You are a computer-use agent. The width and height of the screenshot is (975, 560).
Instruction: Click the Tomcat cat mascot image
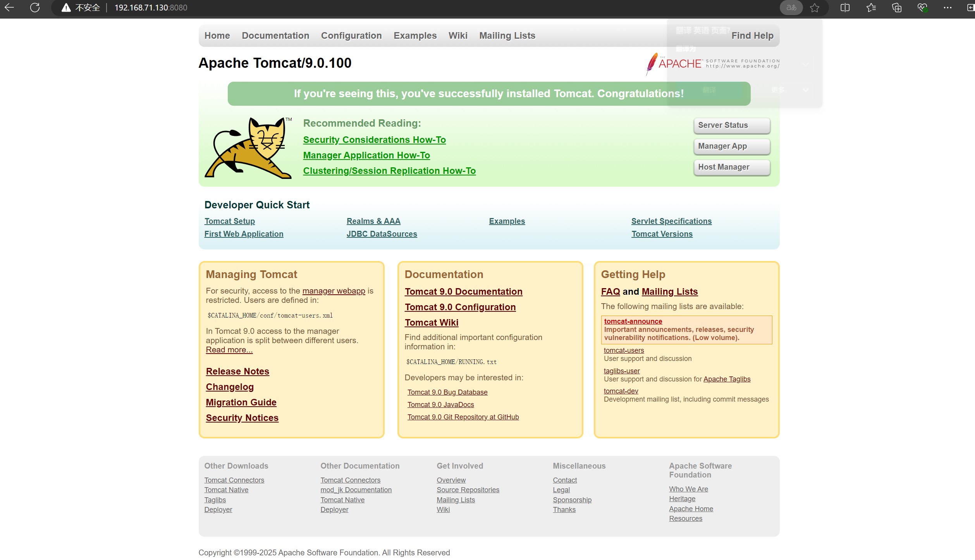coord(248,148)
